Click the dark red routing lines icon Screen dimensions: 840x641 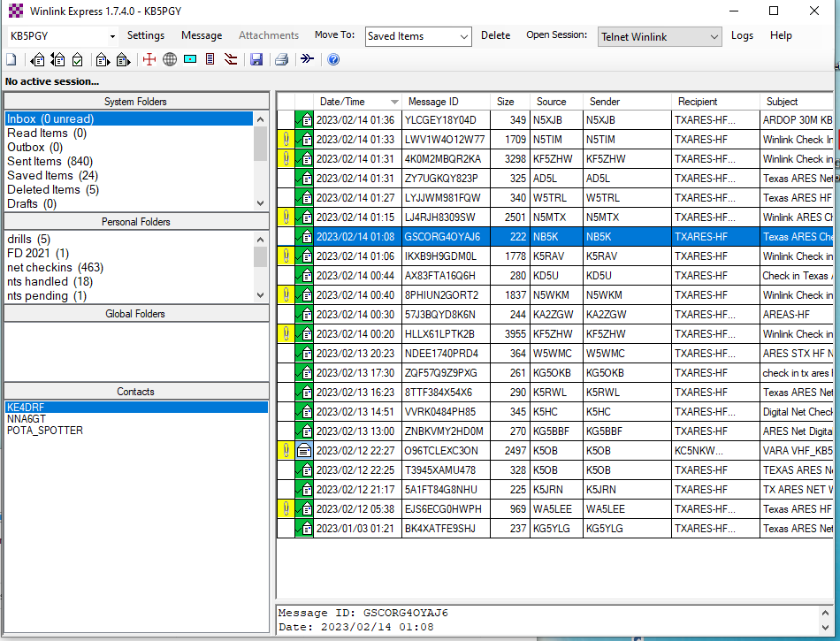231,59
